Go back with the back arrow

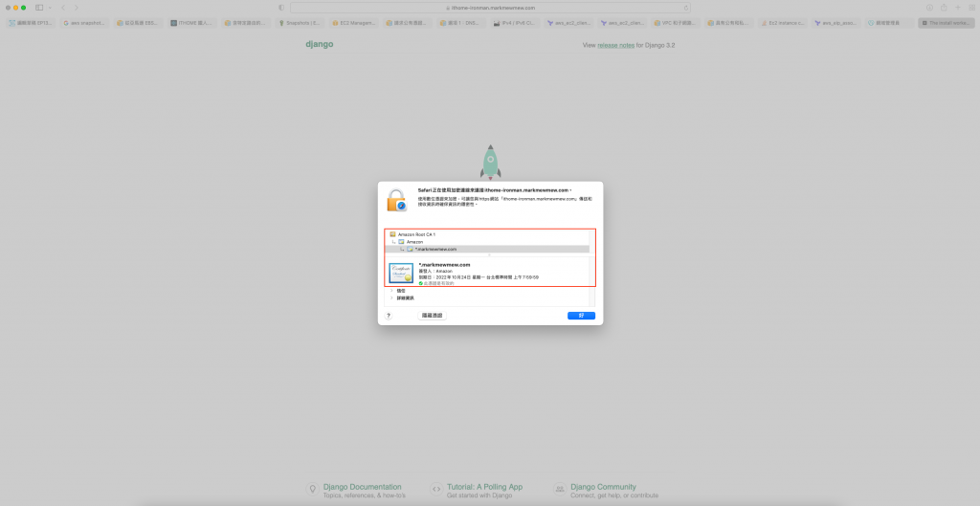click(63, 8)
